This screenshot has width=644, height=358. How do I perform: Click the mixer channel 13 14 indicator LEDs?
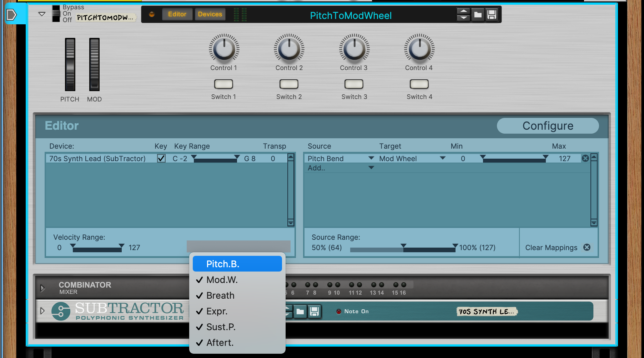[x=377, y=285]
